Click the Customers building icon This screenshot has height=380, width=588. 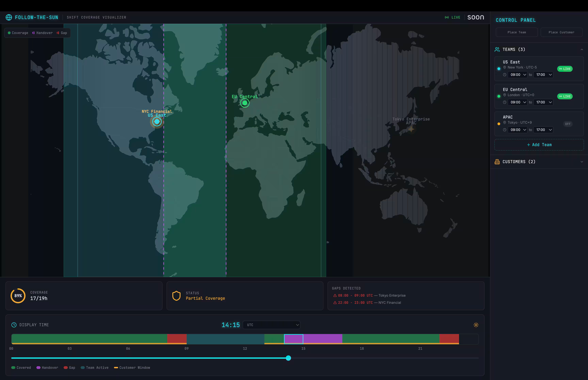pos(497,162)
